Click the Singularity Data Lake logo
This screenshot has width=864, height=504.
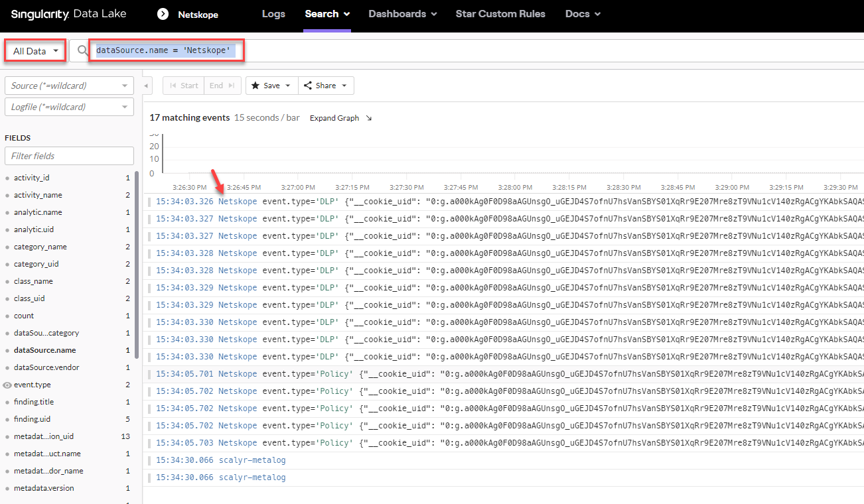tap(68, 14)
